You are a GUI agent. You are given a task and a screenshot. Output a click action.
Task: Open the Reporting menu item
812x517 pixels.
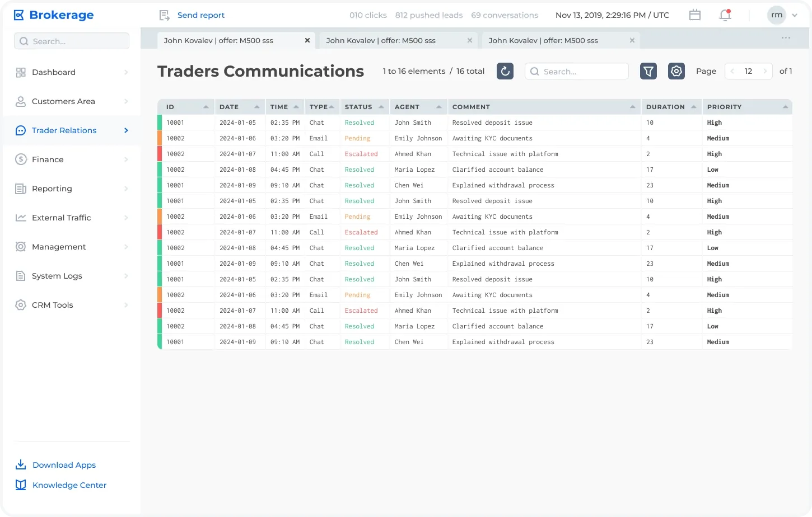pos(72,189)
